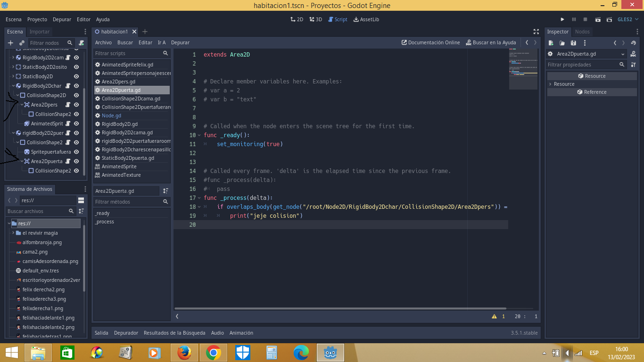Go to previous script history arrow

pos(527,42)
